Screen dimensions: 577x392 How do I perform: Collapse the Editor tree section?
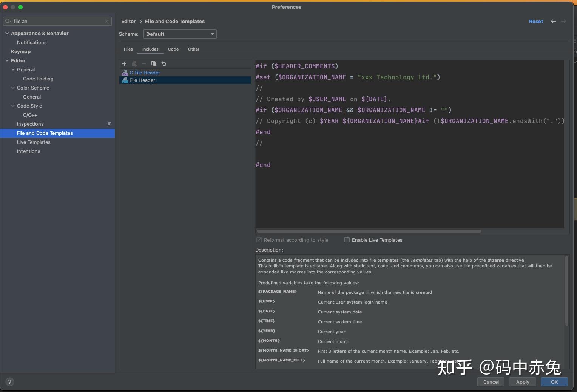pyautogui.click(x=7, y=60)
